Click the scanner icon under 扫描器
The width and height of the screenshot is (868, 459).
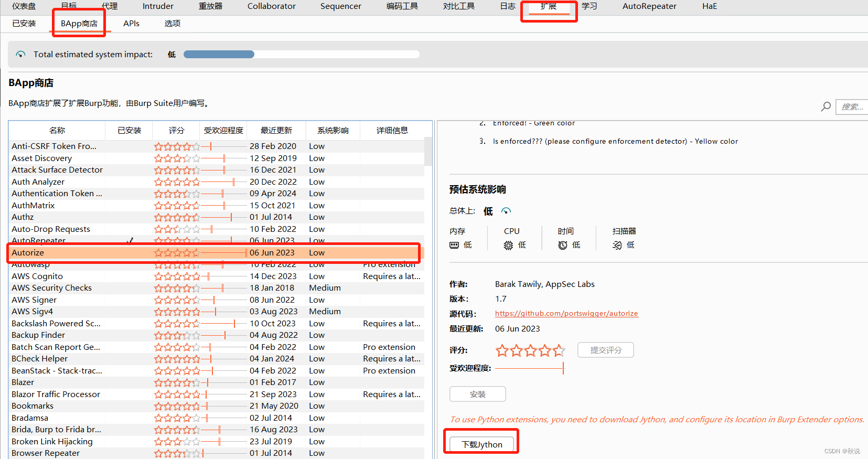[617, 245]
